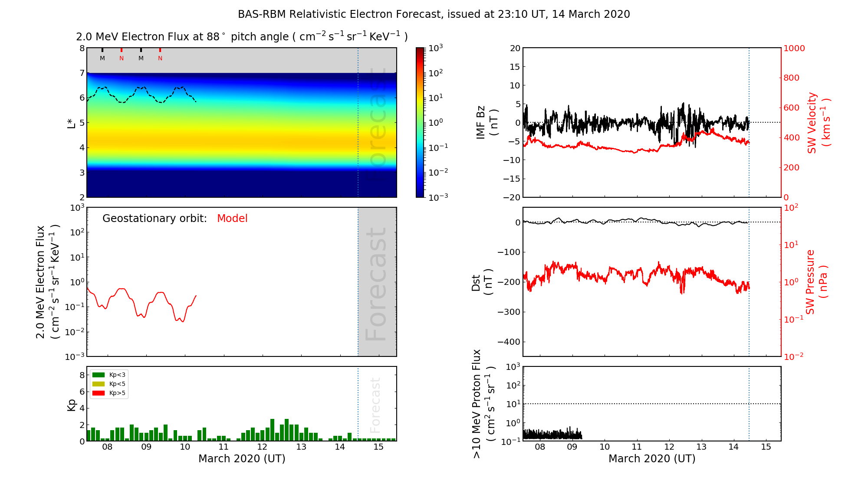The height and width of the screenshot is (477, 868).
Task: Click the tallest Kp bar on March 12
Action: pyautogui.click(x=272, y=430)
